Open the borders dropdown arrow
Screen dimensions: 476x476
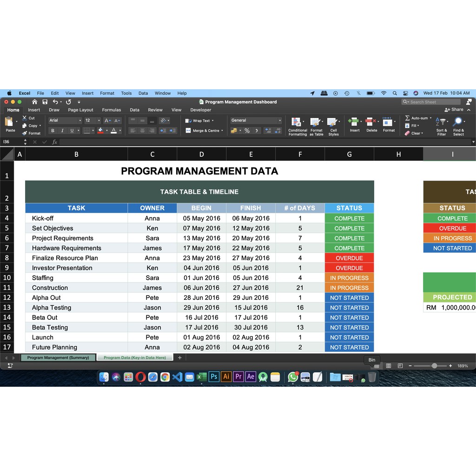[x=93, y=131]
